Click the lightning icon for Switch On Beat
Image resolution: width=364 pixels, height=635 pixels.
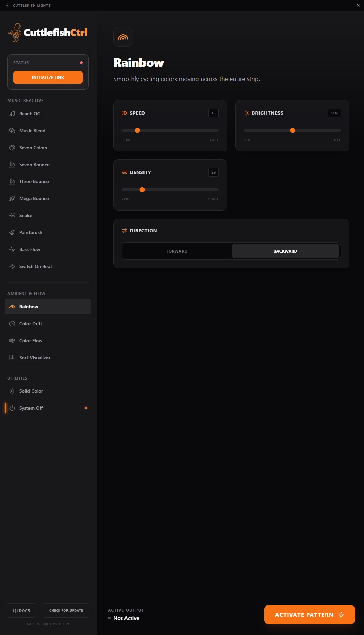(12, 266)
